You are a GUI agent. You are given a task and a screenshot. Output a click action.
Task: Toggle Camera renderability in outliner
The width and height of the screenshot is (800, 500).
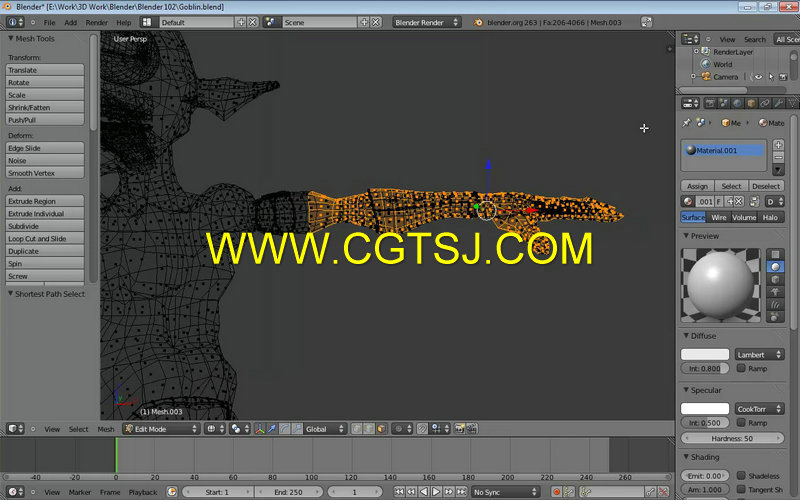click(x=783, y=77)
